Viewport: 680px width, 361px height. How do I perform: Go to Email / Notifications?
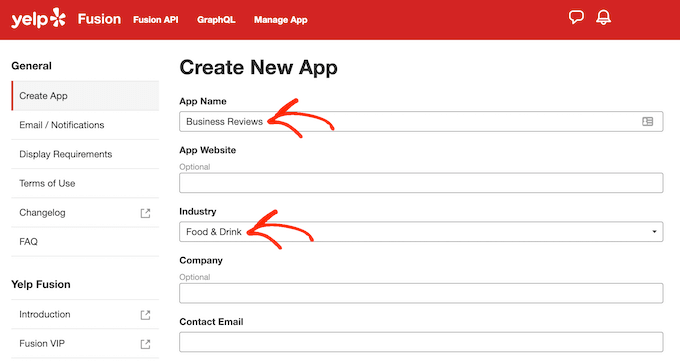coord(85,125)
